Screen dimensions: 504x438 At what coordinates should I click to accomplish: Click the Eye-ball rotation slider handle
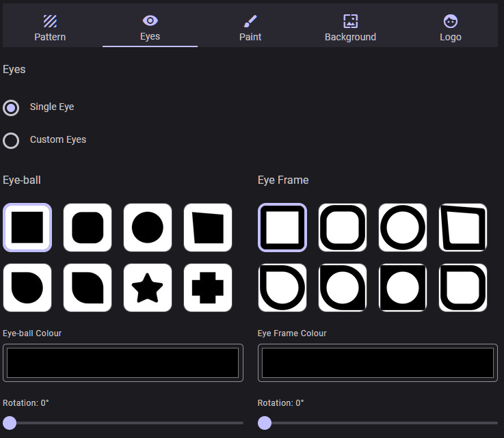point(10,423)
